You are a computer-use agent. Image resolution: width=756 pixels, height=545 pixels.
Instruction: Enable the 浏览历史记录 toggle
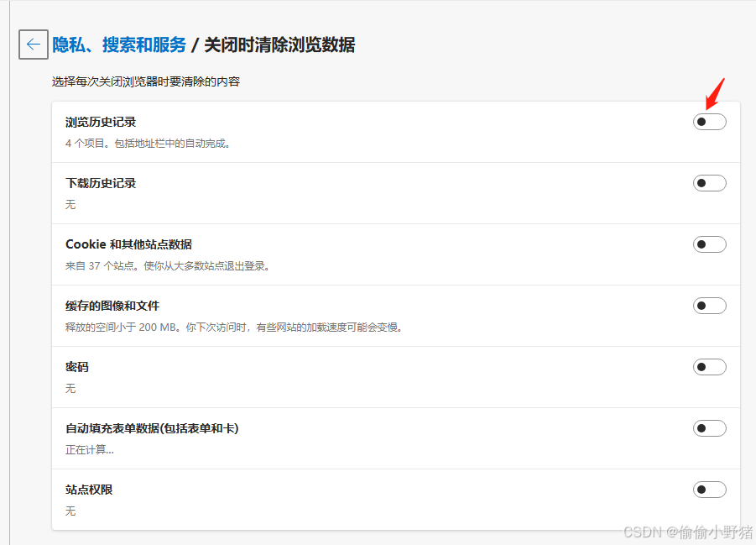709,122
